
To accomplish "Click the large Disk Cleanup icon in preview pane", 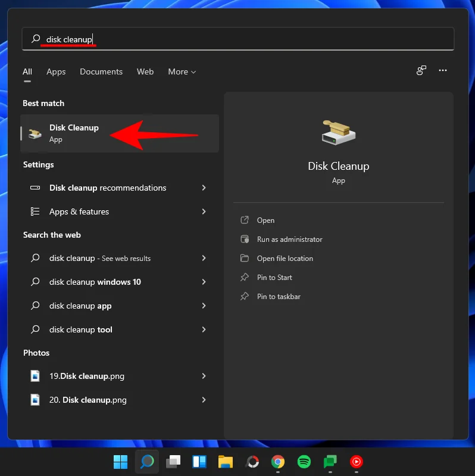I will point(339,133).
